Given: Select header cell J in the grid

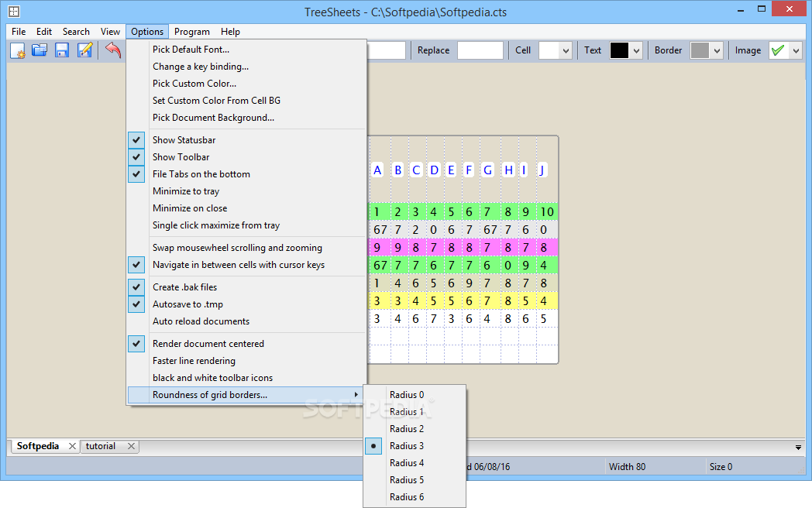Looking at the screenshot, I should 542,170.
